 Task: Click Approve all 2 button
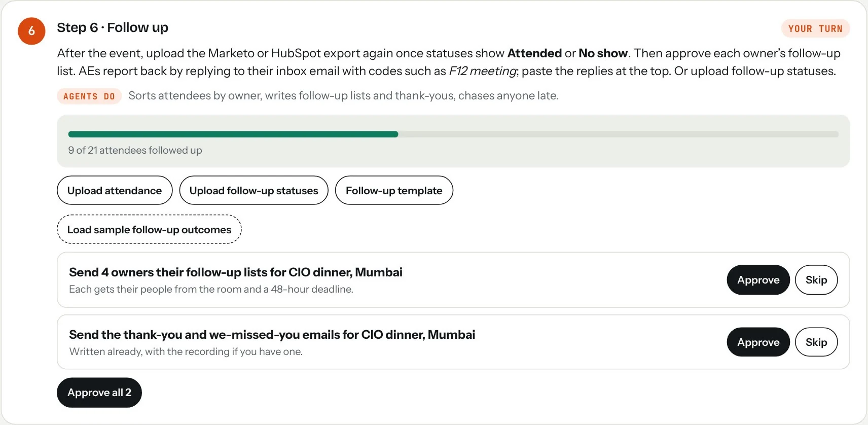99,393
